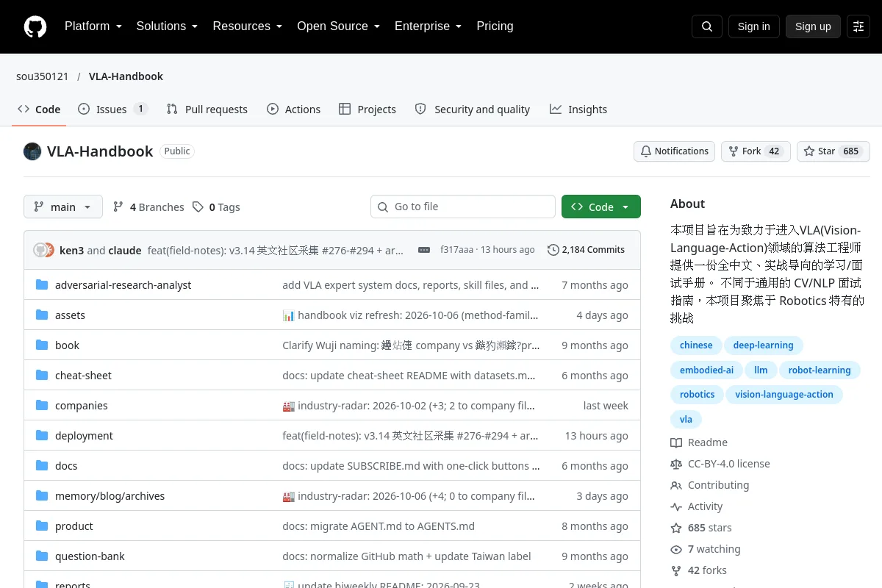Click the Notifications bell button

[x=675, y=151]
